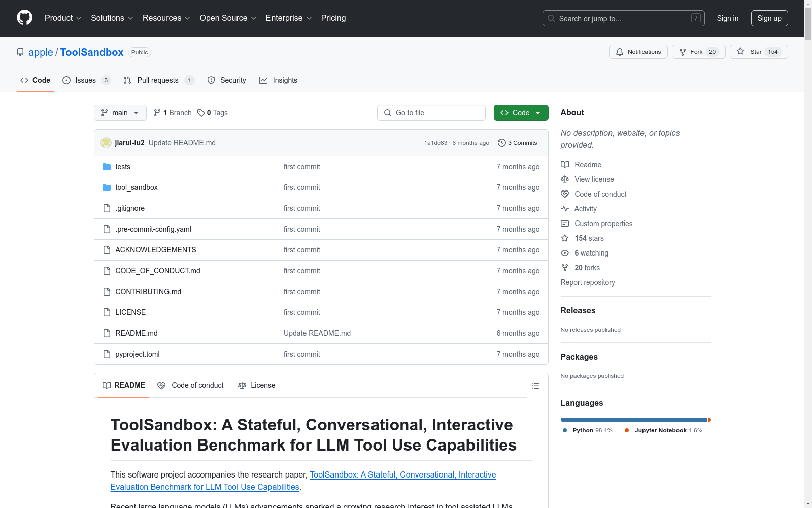This screenshot has height=508, width=812.
Task: Expand the Solutions menu
Action: [x=112, y=18]
